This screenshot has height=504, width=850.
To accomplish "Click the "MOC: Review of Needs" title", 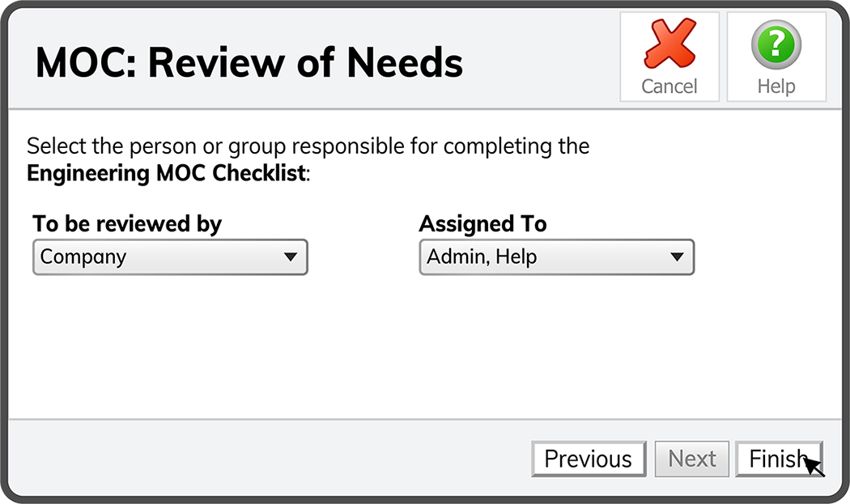I will click(x=249, y=63).
